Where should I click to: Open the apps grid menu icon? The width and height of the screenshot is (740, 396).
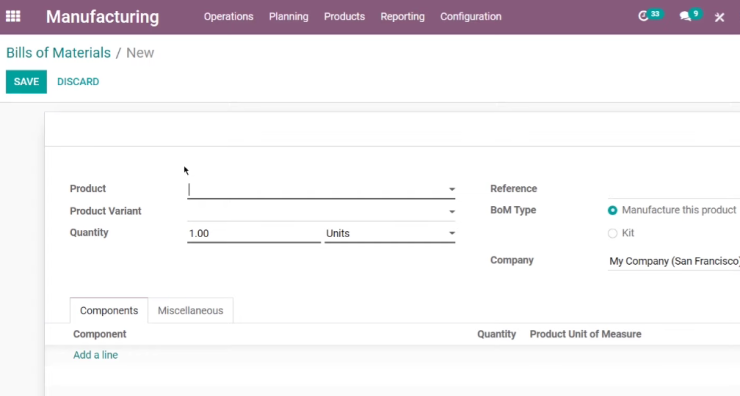pyautogui.click(x=13, y=17)
